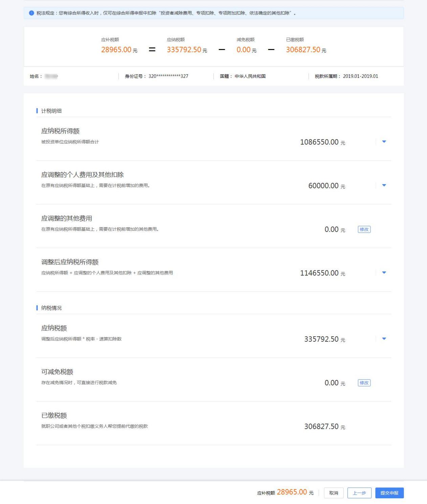Click 修改 for 可减免税额

[364, 383]
